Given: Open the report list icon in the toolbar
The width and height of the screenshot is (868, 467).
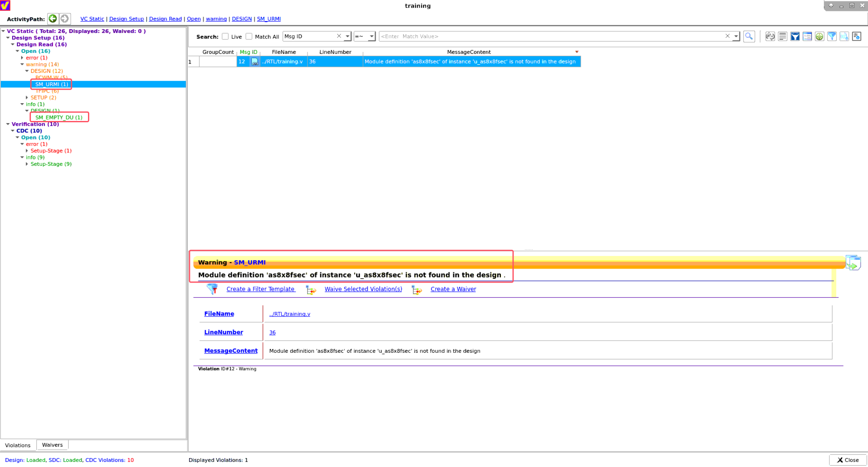Looking at the screenshot, I should 783,36.
